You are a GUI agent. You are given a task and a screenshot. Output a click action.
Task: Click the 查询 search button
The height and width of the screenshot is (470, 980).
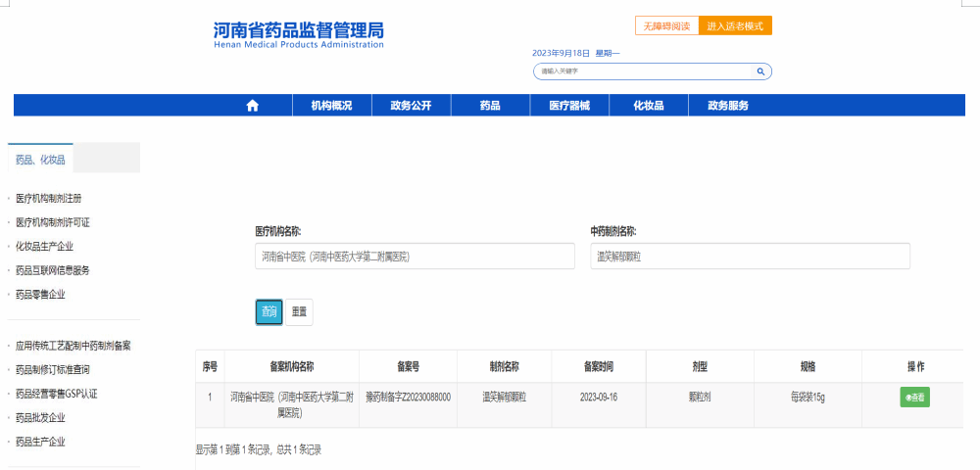pyautogui.click(x=269, y=311)
